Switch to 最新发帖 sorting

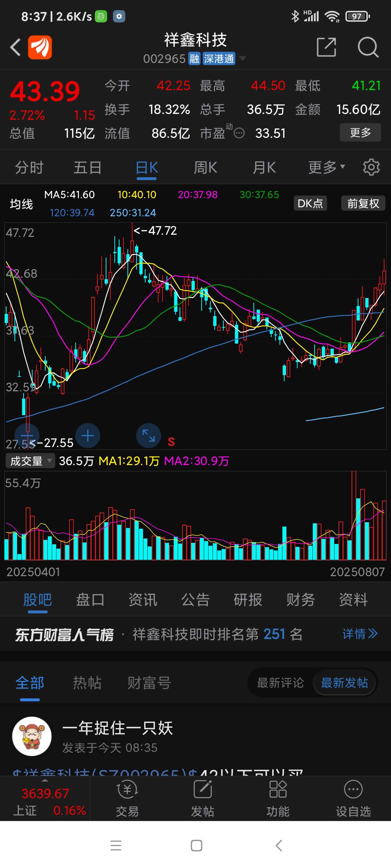pos(344,683)
